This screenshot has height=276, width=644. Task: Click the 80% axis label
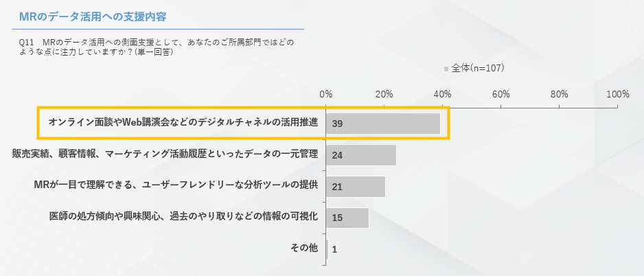[560, 94]
